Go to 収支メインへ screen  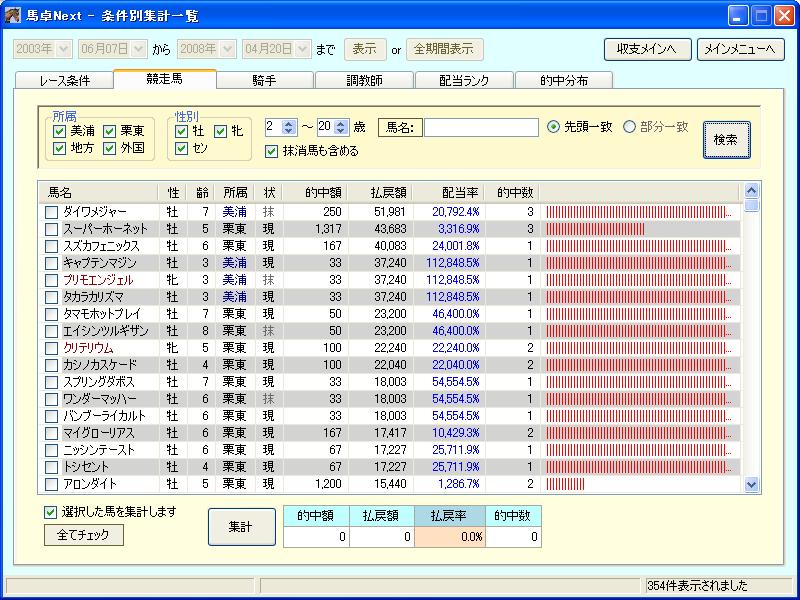(647, 49)
